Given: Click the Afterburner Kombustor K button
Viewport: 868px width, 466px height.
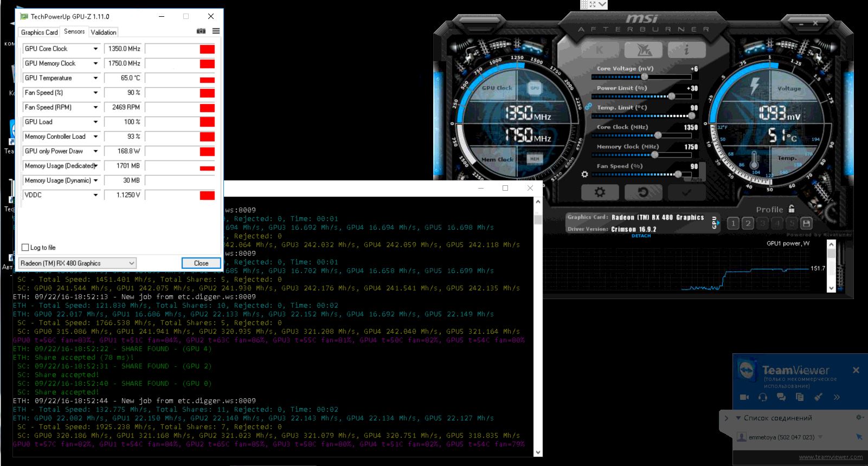Looking at the screenshot, I should coord(600,50).
